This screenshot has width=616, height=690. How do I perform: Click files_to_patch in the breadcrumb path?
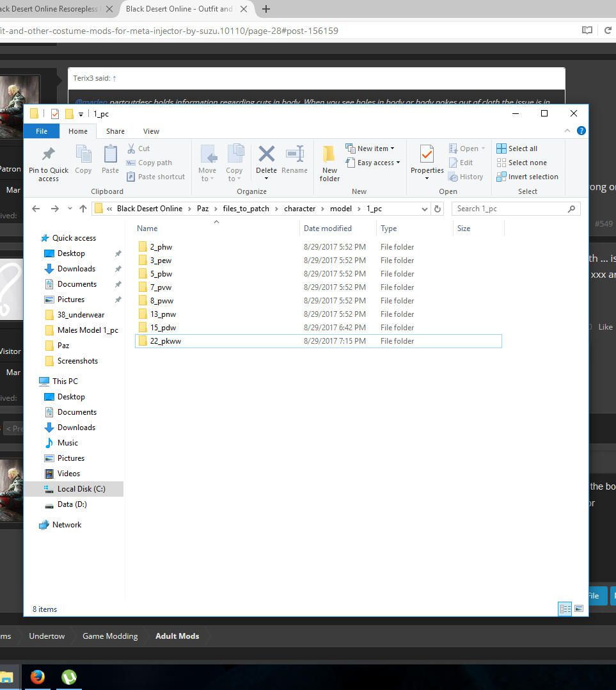246,209
